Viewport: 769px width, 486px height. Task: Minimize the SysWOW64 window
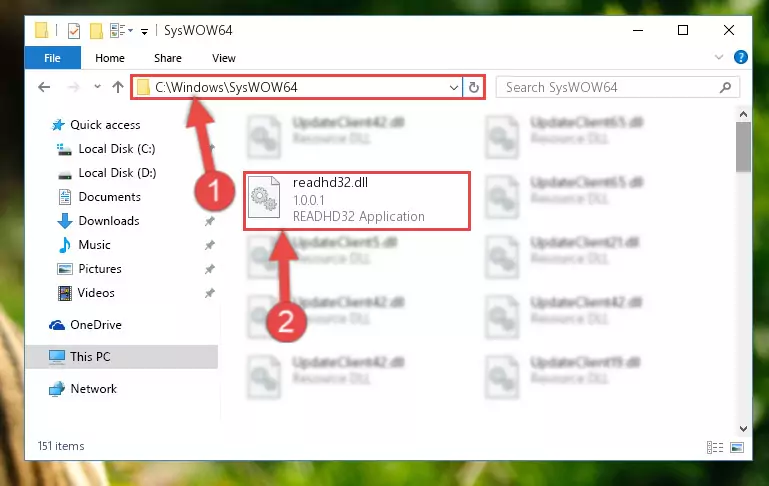[638, 30]
